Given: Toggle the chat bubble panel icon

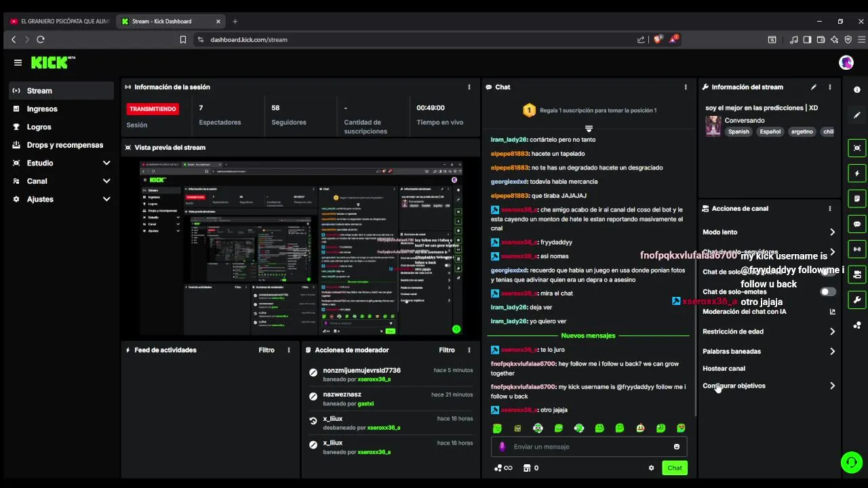Looking at the screenshot, I should (x=857, y=224).
